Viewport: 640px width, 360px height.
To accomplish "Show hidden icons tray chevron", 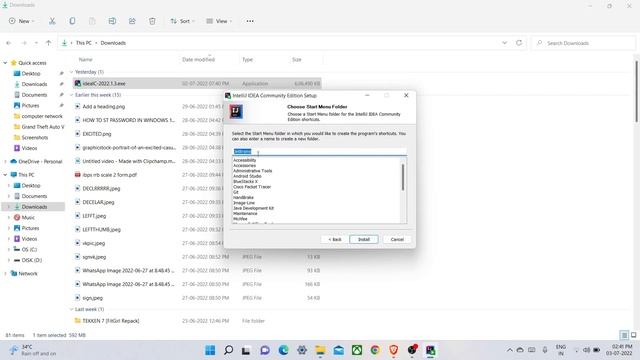I will click(x=509, y=350).
